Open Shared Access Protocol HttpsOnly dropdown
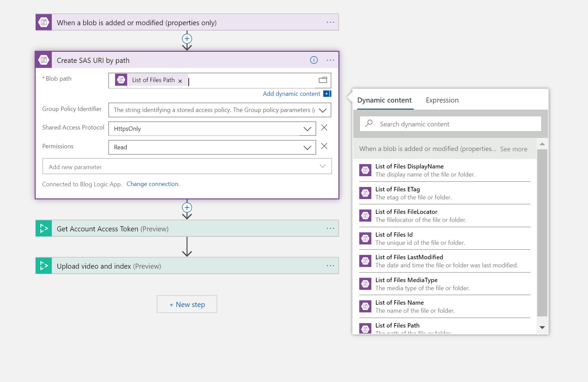The height and width of the screenshot is (382, 588). coord(307,129)
